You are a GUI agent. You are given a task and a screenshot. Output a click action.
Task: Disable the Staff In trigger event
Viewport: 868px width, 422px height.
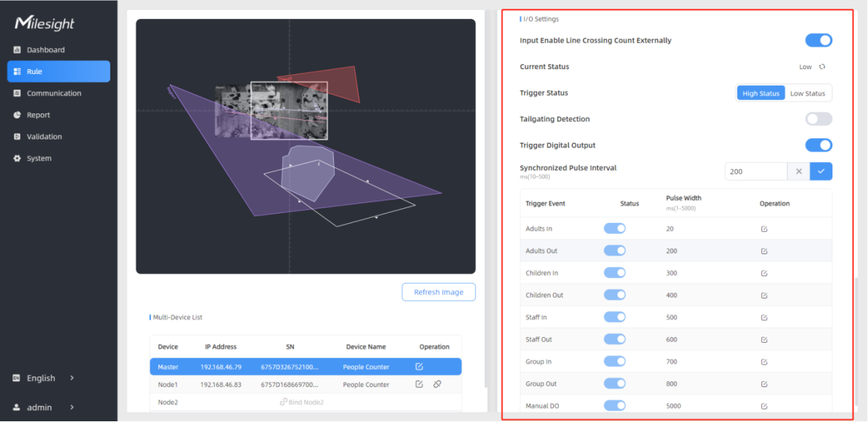615,317
